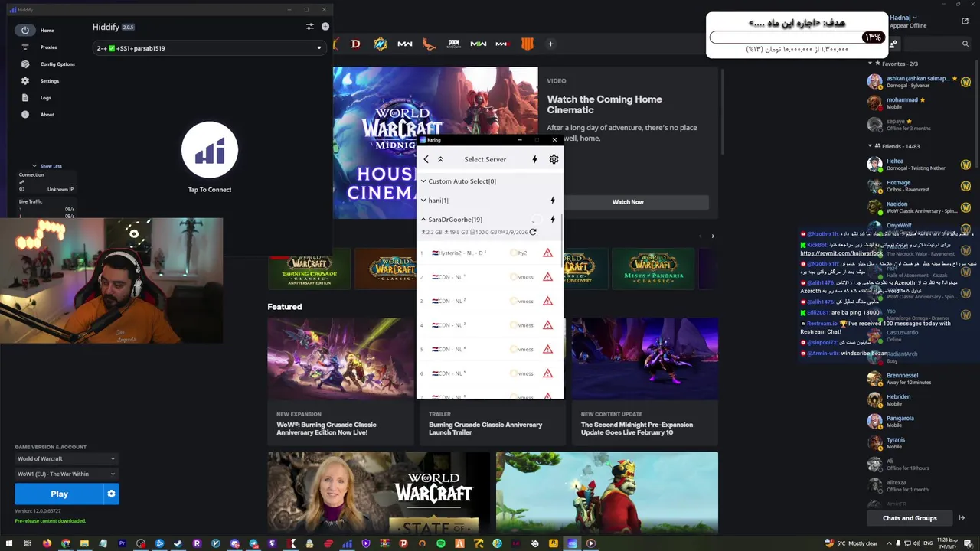Click next arrow on game carousel
Image resolution: width=980 pixels, height=551 pixels.
coord(713,236)
